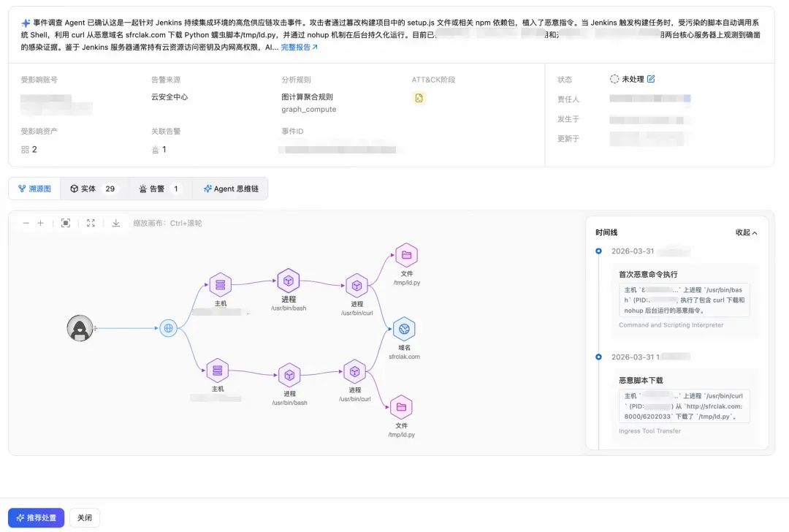Click the 关闭 button
Viewport: 789px width, 532px height.
tap(85, 517)
